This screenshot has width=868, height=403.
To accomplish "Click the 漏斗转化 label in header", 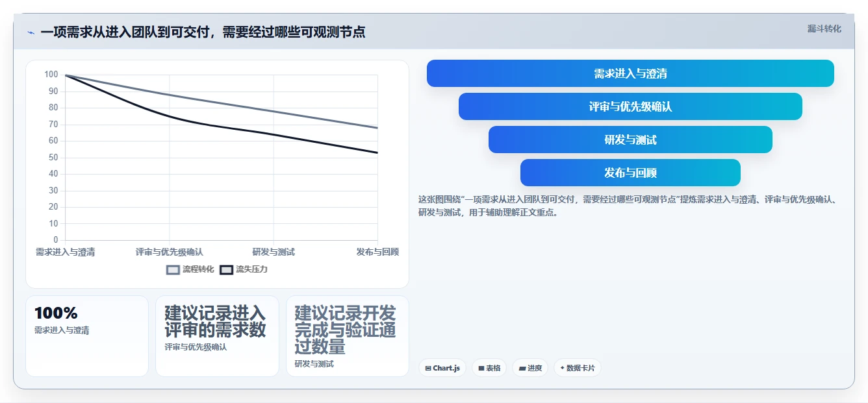I will pyautogui.click(x=824, y=29).
